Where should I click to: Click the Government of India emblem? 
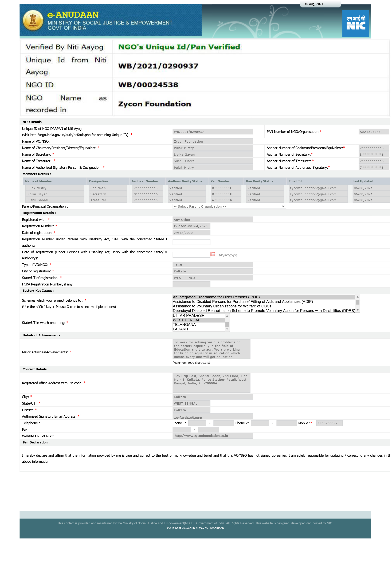tap(33, 20)
